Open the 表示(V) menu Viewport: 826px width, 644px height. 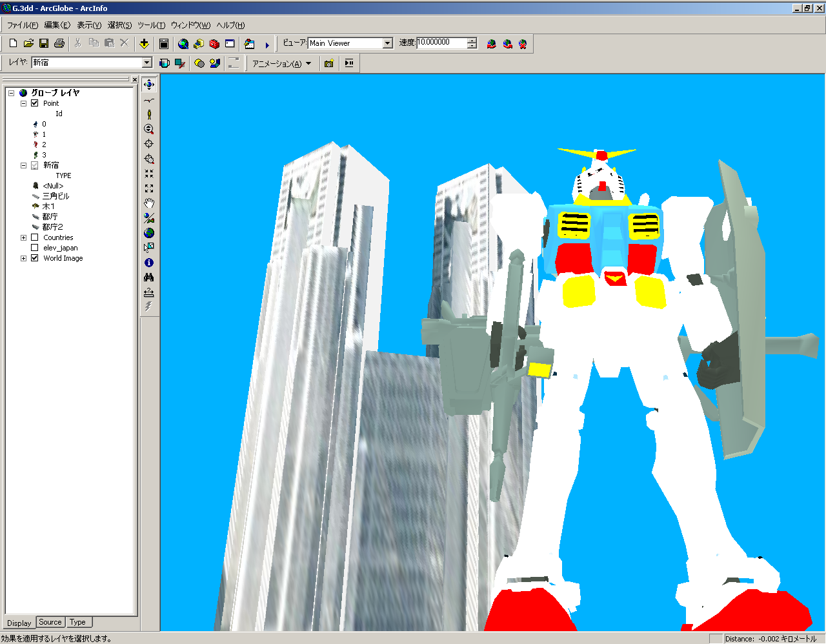[x=89, y=25]
